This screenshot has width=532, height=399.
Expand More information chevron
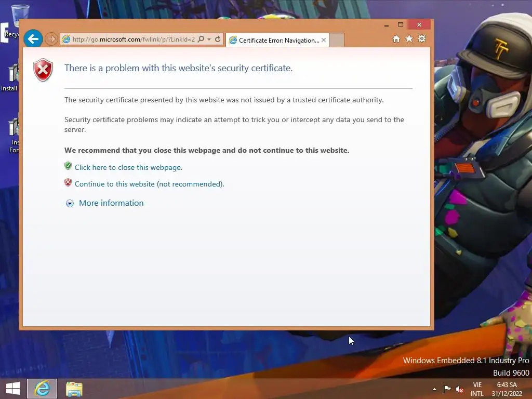(x=70, y=203)
